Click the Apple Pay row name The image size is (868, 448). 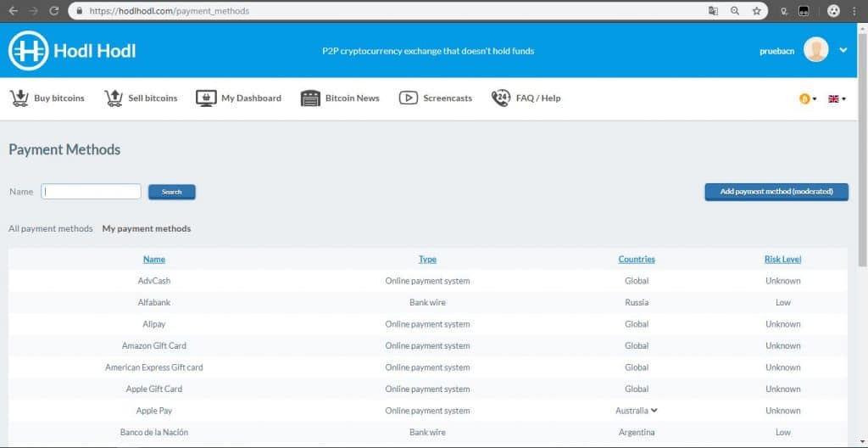click(x=154, y=411)
